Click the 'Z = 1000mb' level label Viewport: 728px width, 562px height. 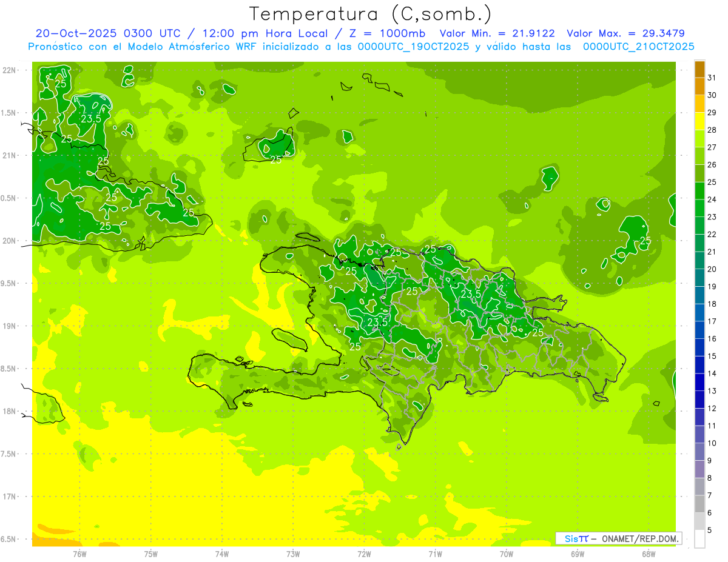click(390, 33)
